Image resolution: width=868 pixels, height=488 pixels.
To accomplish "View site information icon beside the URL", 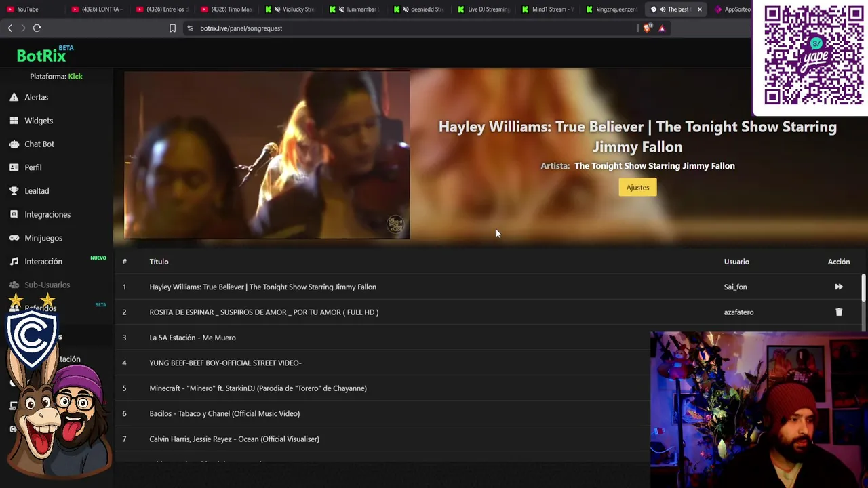I will 190,28.
